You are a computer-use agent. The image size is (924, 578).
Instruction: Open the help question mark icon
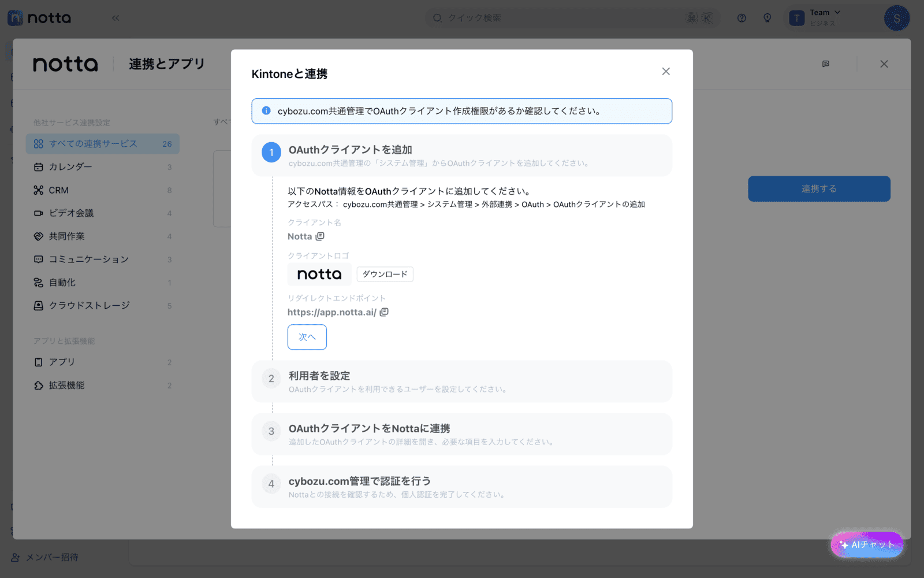point(742,18)
